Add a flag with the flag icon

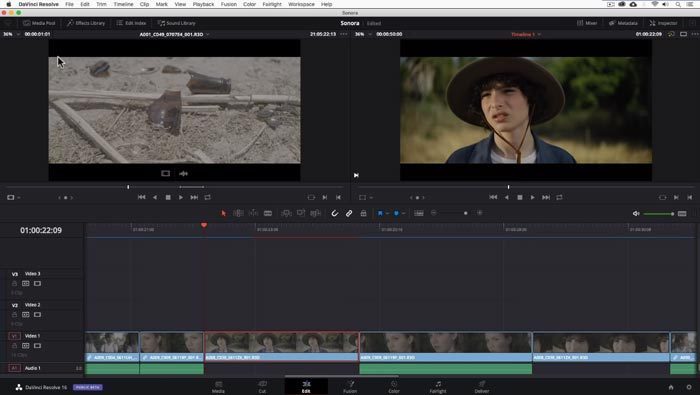(x=380, y=213)
